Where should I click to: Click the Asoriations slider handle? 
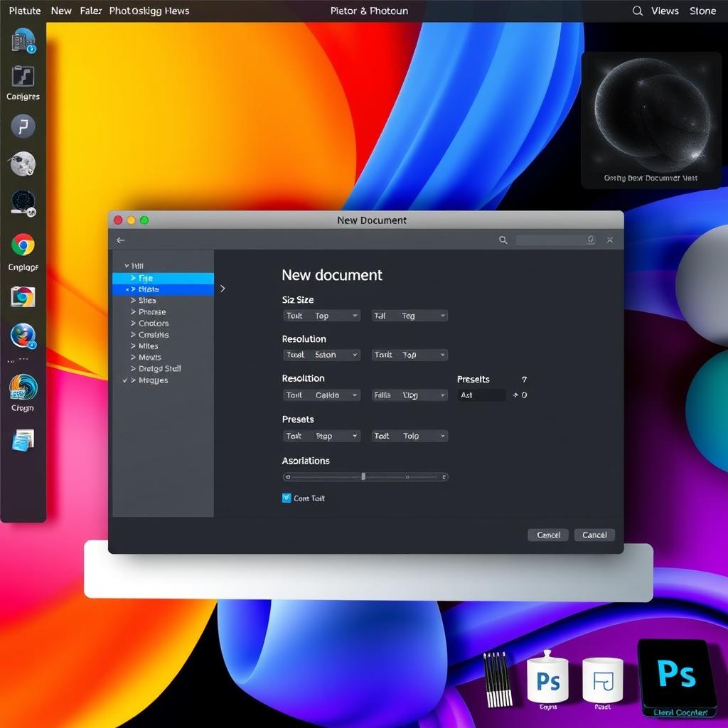(363, 476)
